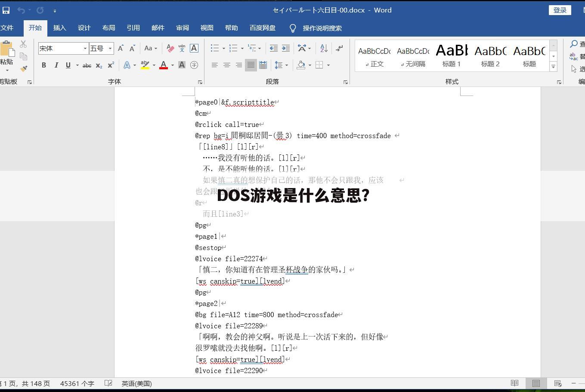Show or hide paragraph marks

pyautogui.click(x=340, y=49)
